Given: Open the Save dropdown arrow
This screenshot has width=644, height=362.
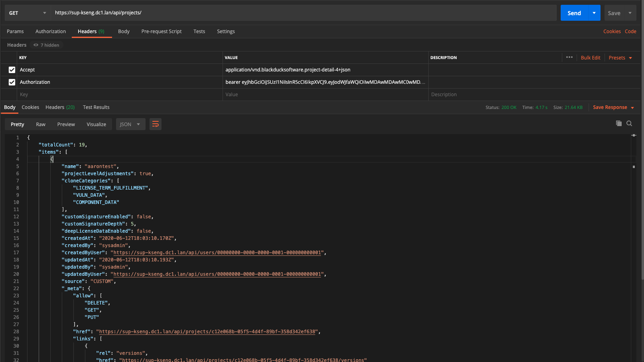Looking at the screenshot, I should pyautogui.click(x=630, y=13).
